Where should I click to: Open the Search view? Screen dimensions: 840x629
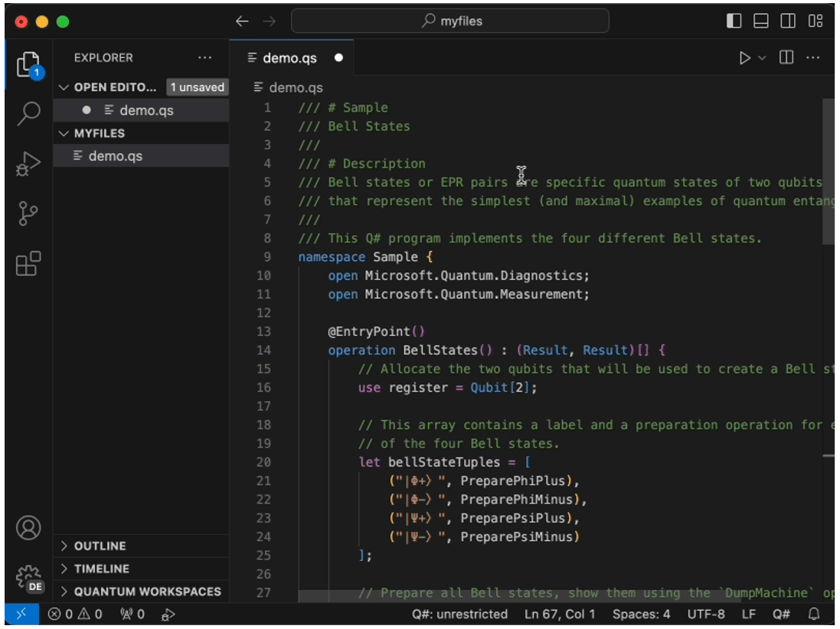pyautogui.click(x=28, y=112)
